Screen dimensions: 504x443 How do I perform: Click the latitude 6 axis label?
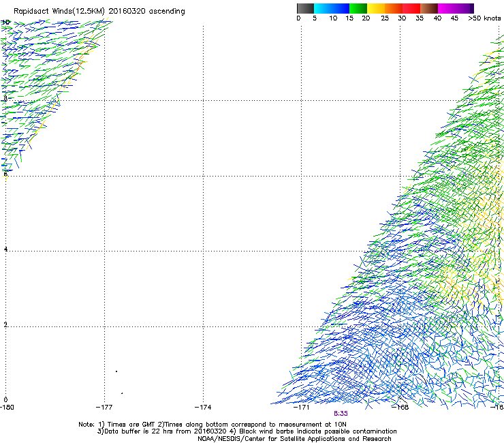pos(5,174)
